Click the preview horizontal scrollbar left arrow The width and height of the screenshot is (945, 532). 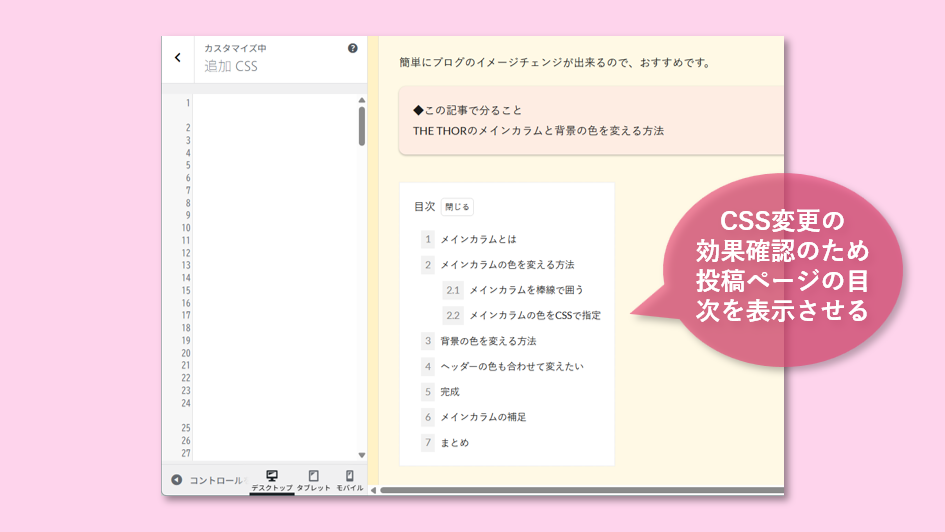(x=374, y=490)
